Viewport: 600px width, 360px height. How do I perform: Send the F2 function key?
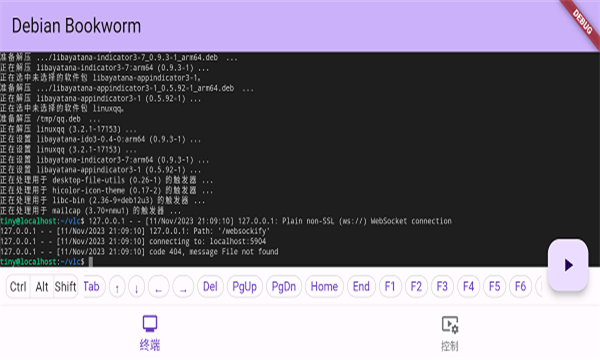(416, 287)
